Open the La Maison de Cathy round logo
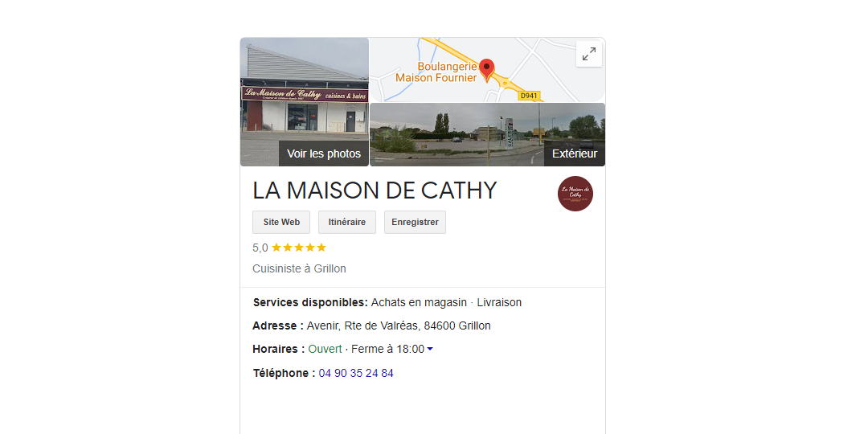The width and height of the screenshot is (868, 434). (575, 194)
